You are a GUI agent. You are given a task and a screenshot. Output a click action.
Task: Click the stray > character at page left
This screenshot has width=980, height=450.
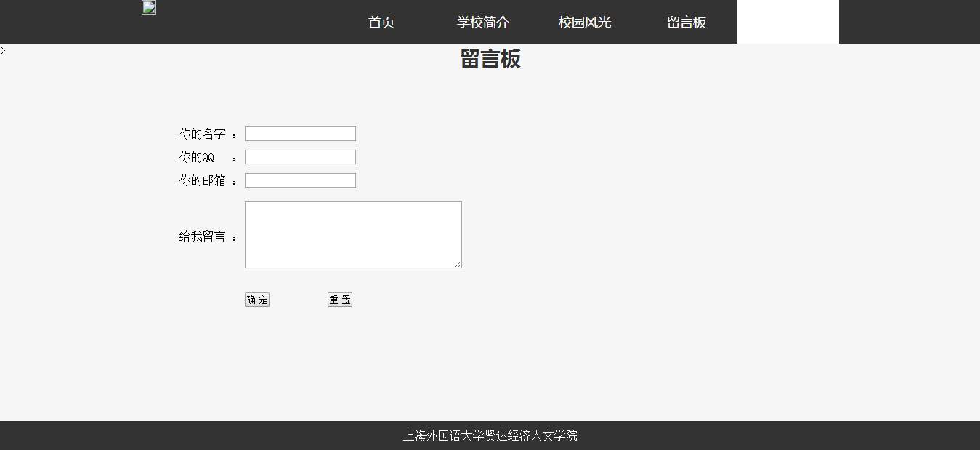[x=3, y=50]
